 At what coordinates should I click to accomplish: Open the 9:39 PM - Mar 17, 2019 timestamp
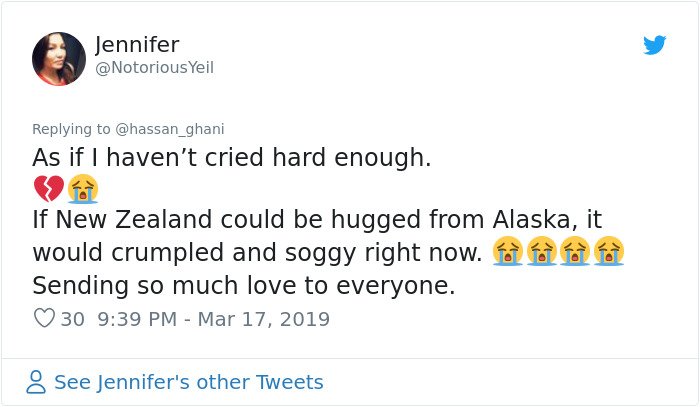pos(213,319)
